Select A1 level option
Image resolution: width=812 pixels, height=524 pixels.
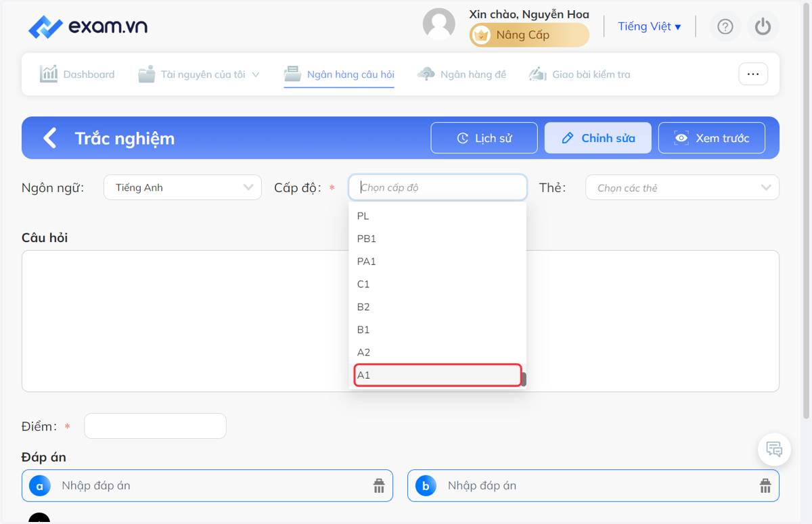point(438,375)
